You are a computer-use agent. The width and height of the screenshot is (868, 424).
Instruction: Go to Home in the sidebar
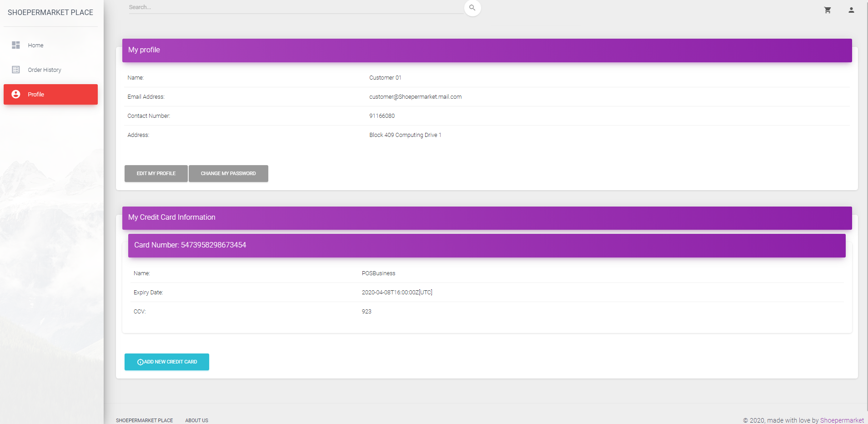pyautogui.click(x=50, y=45)
